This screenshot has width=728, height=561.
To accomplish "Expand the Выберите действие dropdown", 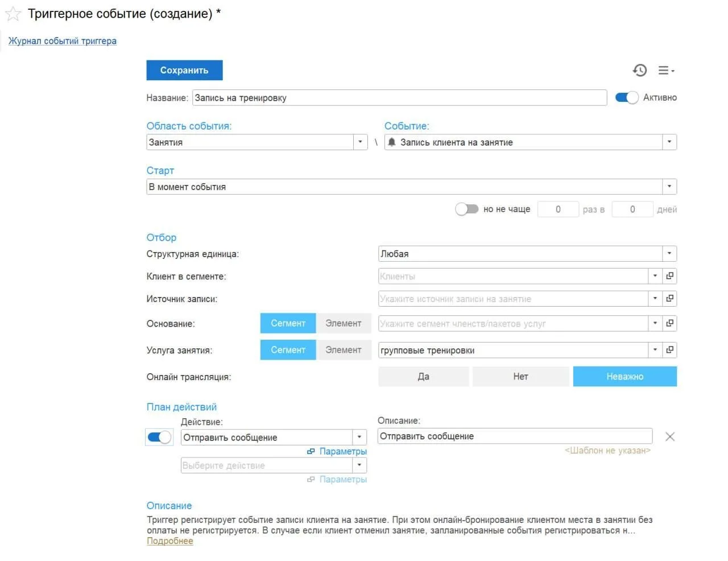I will (359, 465).
